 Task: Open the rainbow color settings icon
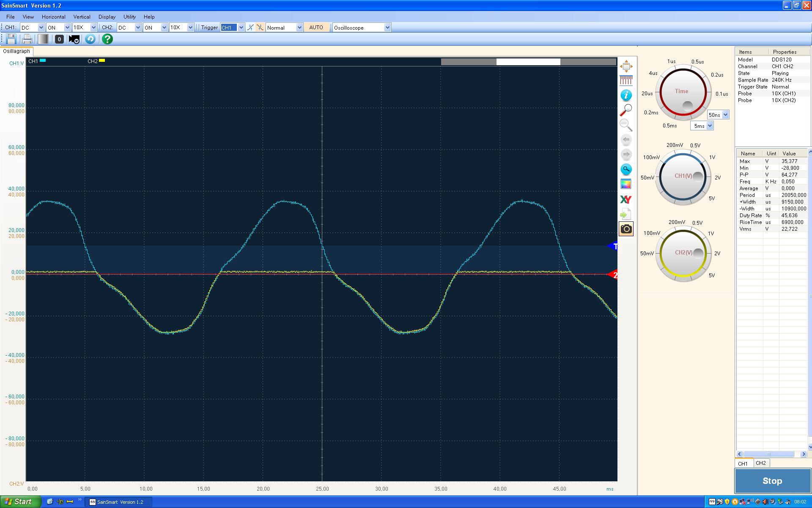[x=626, y=184]
